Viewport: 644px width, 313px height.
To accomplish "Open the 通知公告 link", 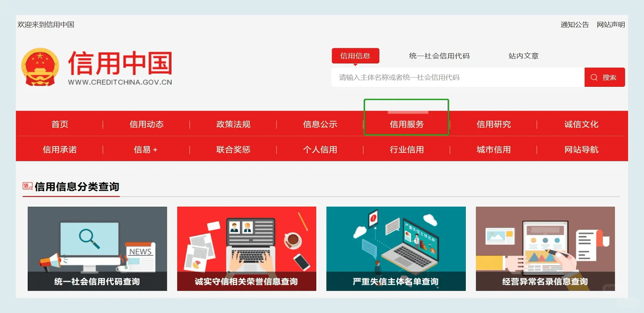I will (x=575, y=24).
